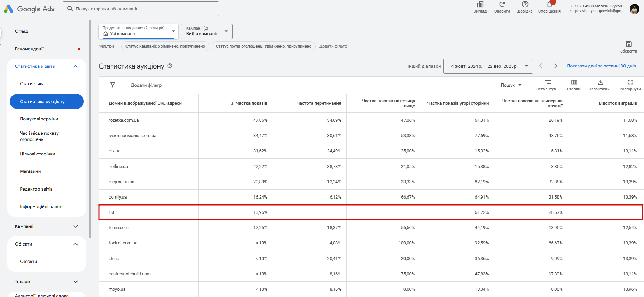Click the Зберегти save icon
Screen dimensions: 644x297
628,44
